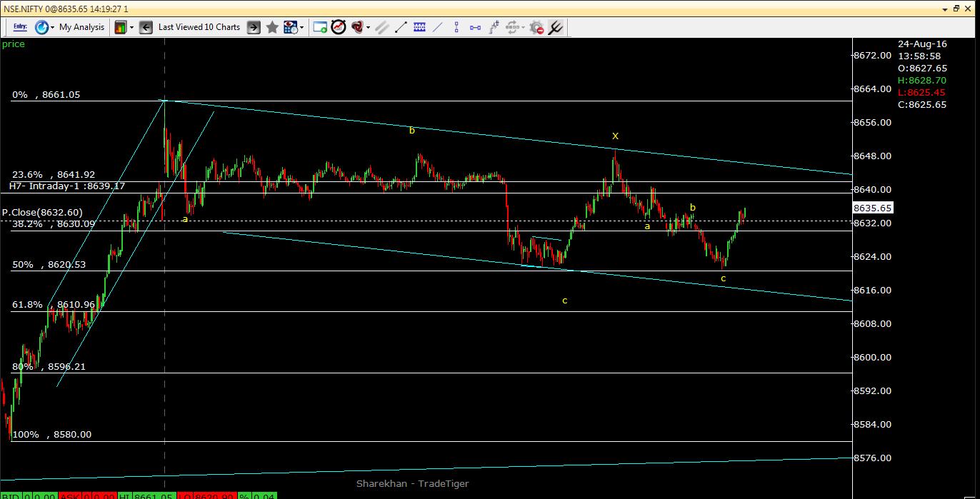Screen dimensions: 980x499
Task: Select the pitchfork drawing tool
Action: tap(555, 27)
